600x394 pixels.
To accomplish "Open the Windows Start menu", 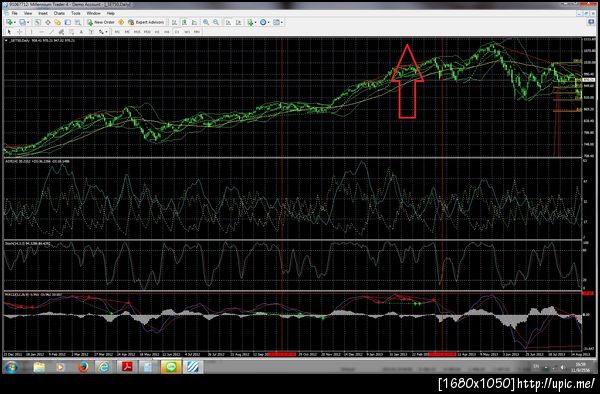I will tap(11, 368).
